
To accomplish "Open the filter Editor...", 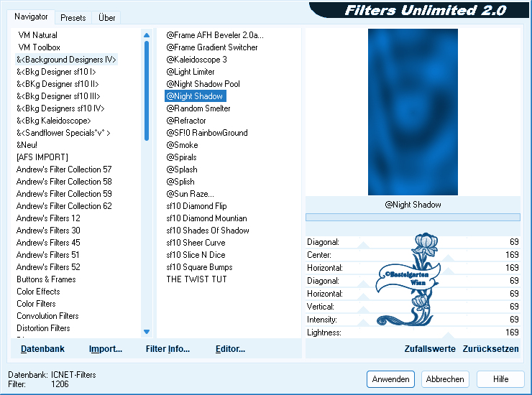I will pyautogui.click(x=230, y=349).
